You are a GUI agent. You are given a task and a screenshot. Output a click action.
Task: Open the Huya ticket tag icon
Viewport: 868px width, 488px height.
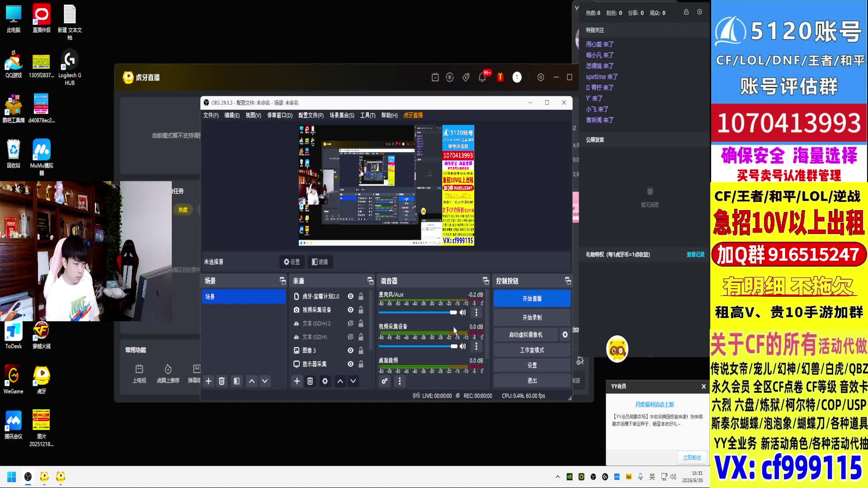(466, 77)
